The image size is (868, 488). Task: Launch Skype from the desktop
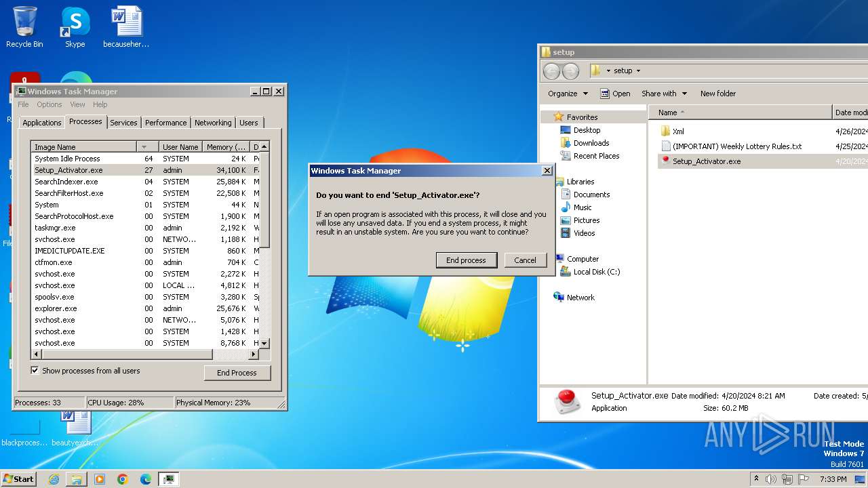pyautogui.click(x=75, y=27)
